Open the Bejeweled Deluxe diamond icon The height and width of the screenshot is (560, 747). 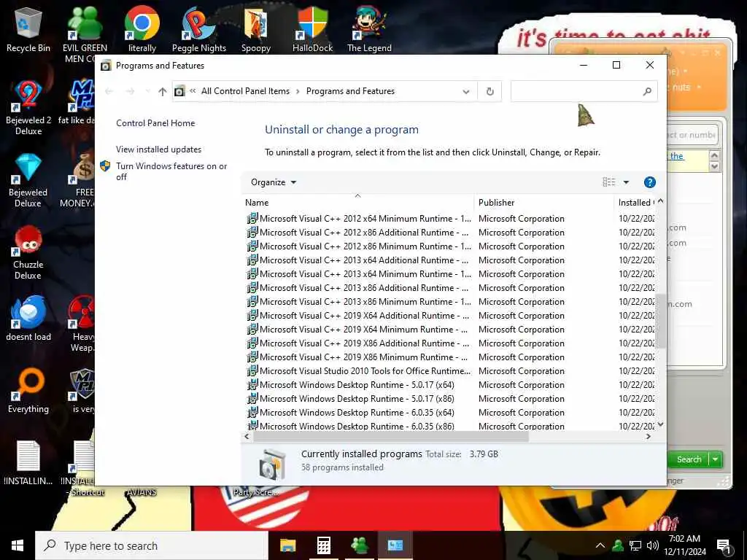point(28,180)
